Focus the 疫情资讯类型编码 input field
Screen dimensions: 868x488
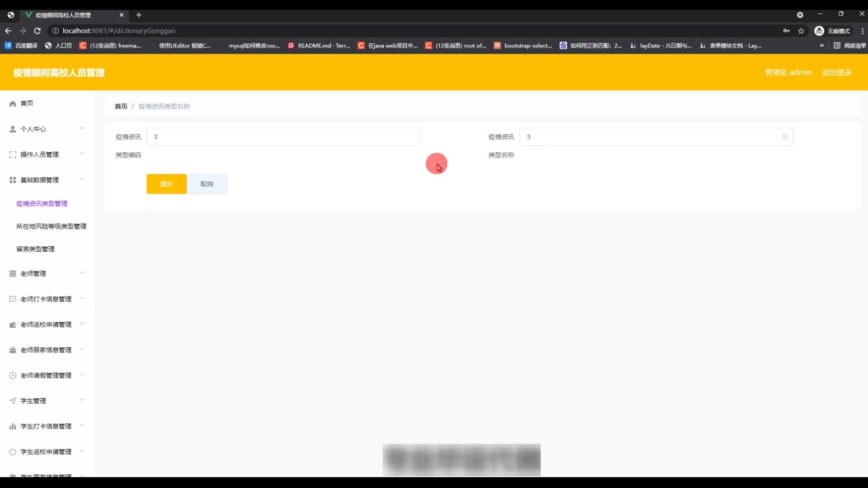tap(283, 136)
